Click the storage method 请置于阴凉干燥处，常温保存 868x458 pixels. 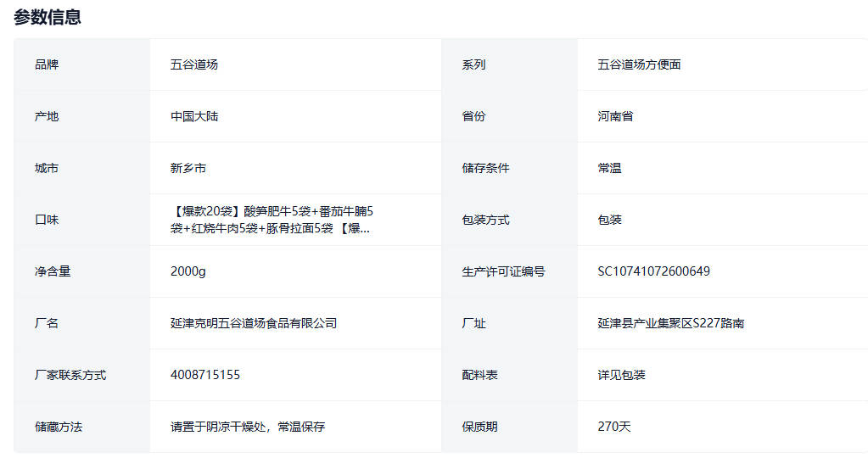[248, 427]
